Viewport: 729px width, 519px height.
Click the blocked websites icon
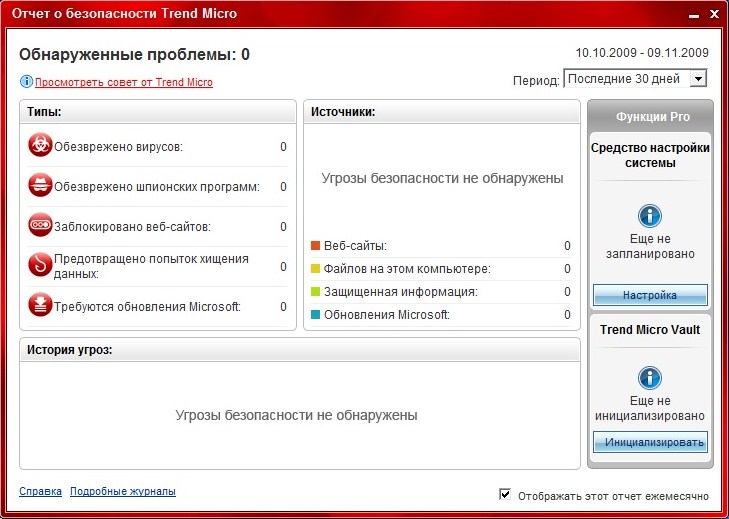41,226
